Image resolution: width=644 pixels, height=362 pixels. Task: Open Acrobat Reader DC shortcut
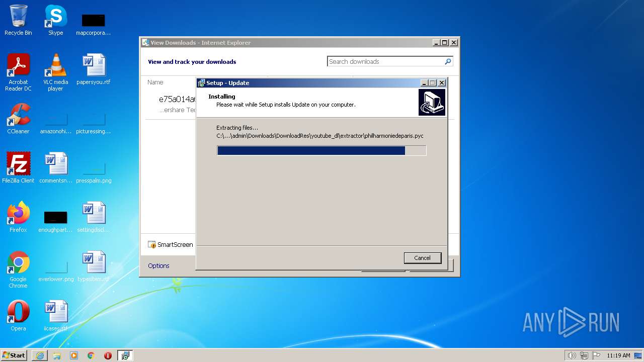[18, 72]
